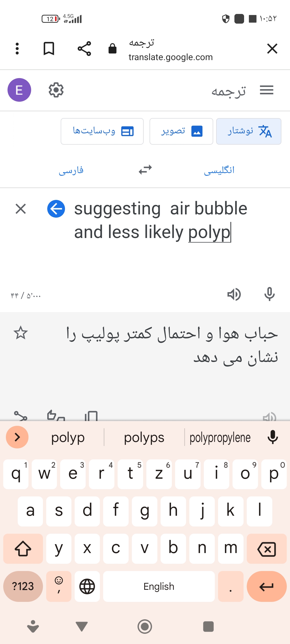Bookmark this page in the browser

tap(49, 49)
